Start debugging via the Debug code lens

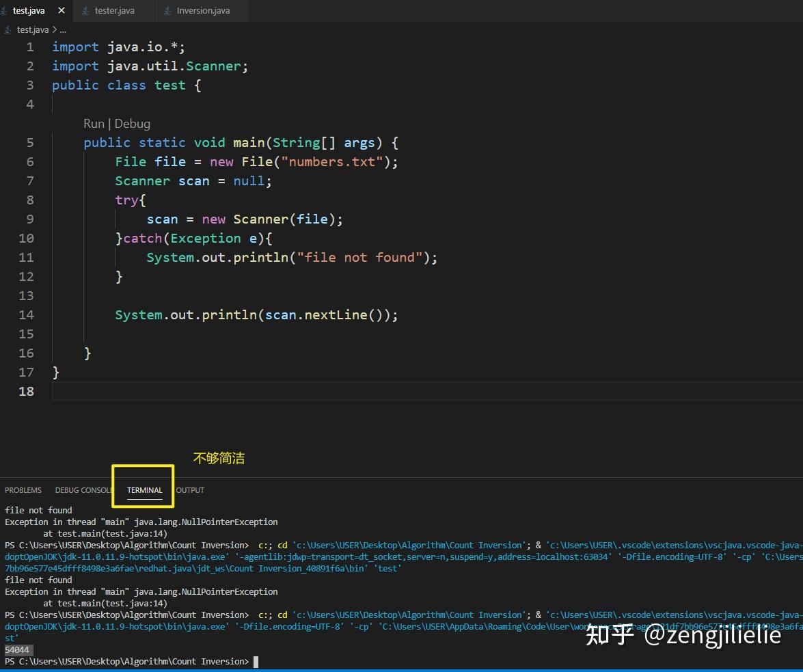click(133, 124)
